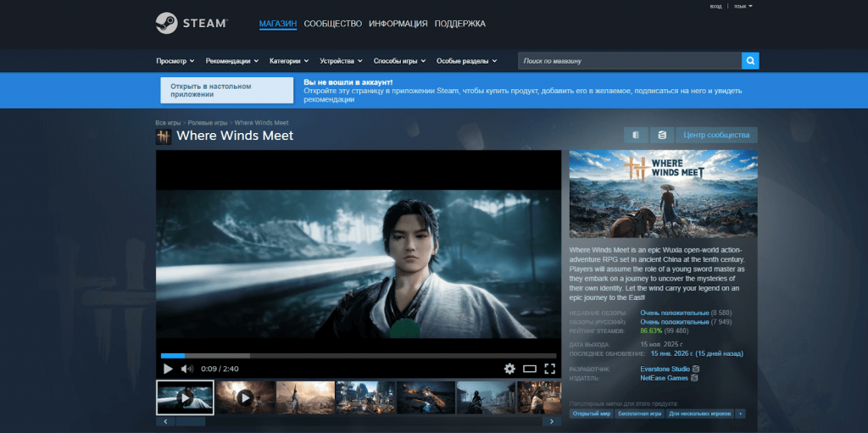Enter fullscreen mode on the trailer
Screen dimensions: 868x433
[549, 369]
